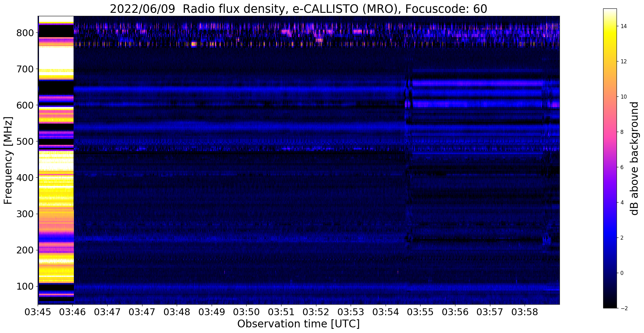Click the 800 MHz frequency tick label
Viewport: 644px width, 333px height.
(x=25, y=33)
